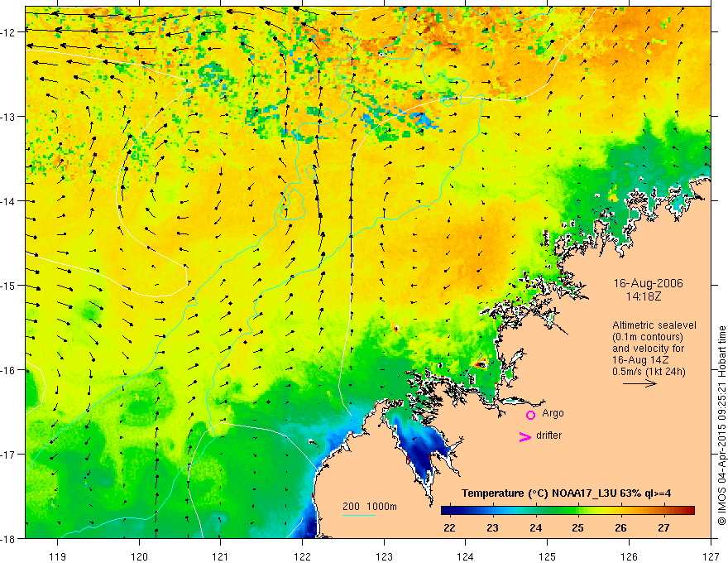This screenshot has width=728, height=563.
Task: Click the latitude axis label -13
Action: pyautogui.click(x=8, y=117)
